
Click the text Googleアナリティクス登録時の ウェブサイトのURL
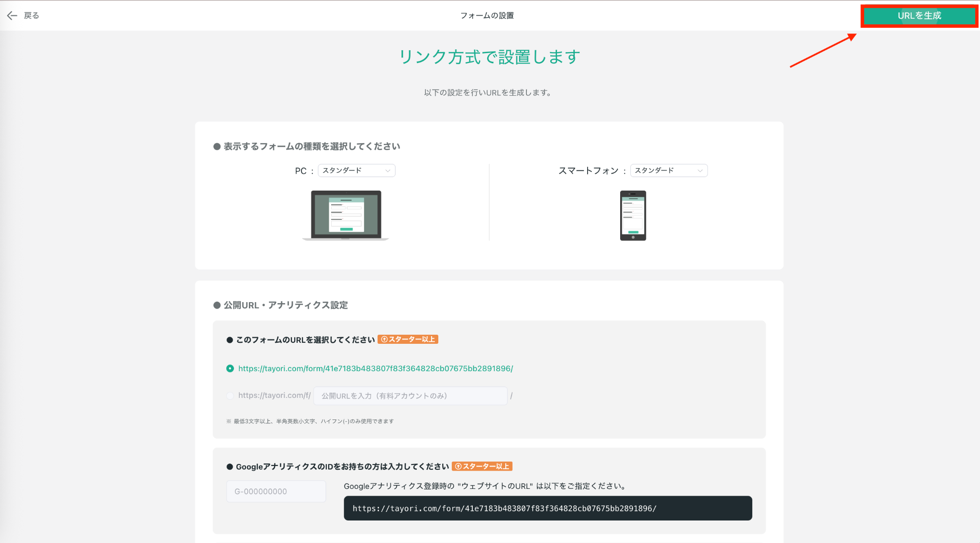[x=485, y=486]
